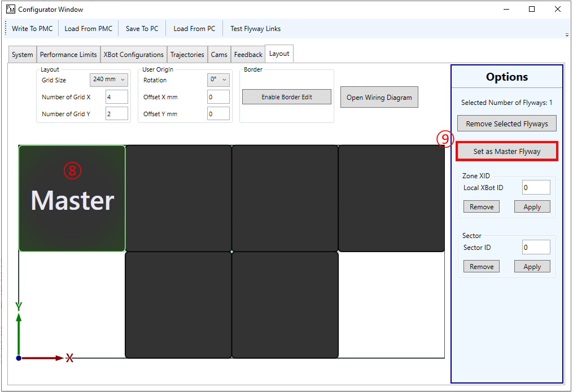Expand the Rotation dropdown
The image size is (573, 392).
click(218, 80)
